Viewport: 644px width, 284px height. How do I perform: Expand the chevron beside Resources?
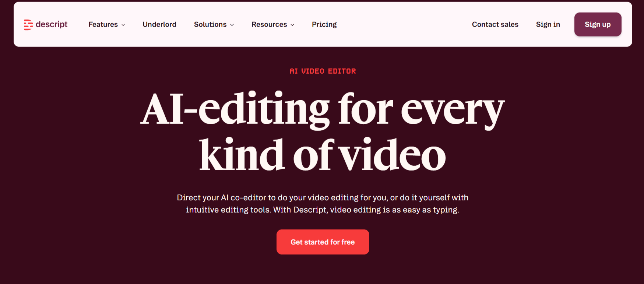292,25
